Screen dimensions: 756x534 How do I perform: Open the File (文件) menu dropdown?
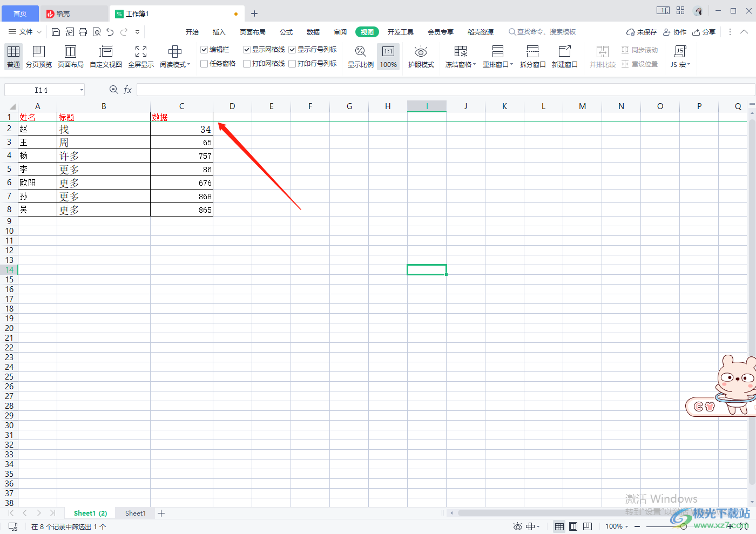pos(25,32)
